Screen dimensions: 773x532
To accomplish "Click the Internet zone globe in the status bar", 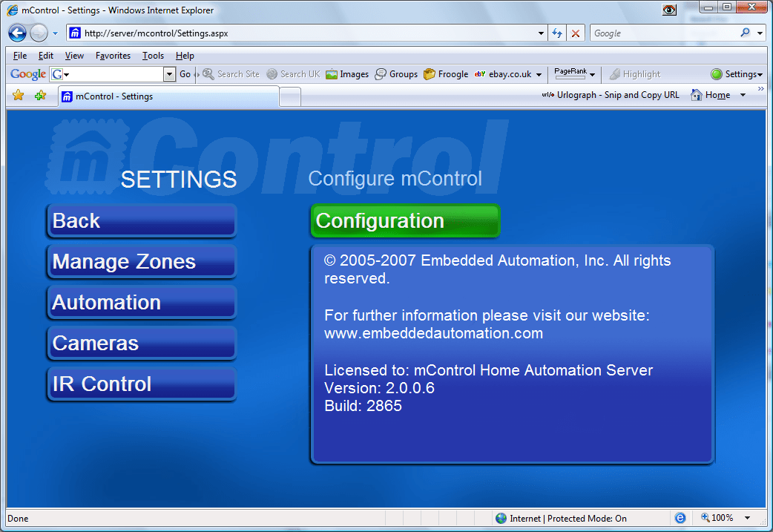I will point(502,518).
